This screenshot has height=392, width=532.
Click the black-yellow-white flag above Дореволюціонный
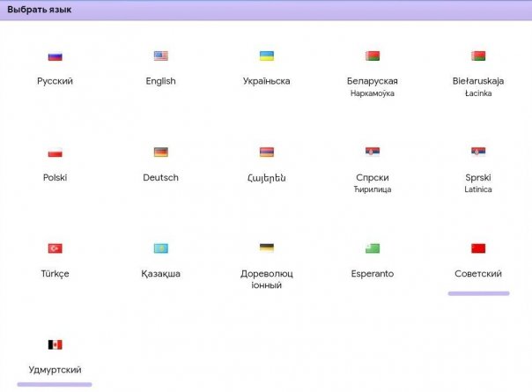point(267,248)
